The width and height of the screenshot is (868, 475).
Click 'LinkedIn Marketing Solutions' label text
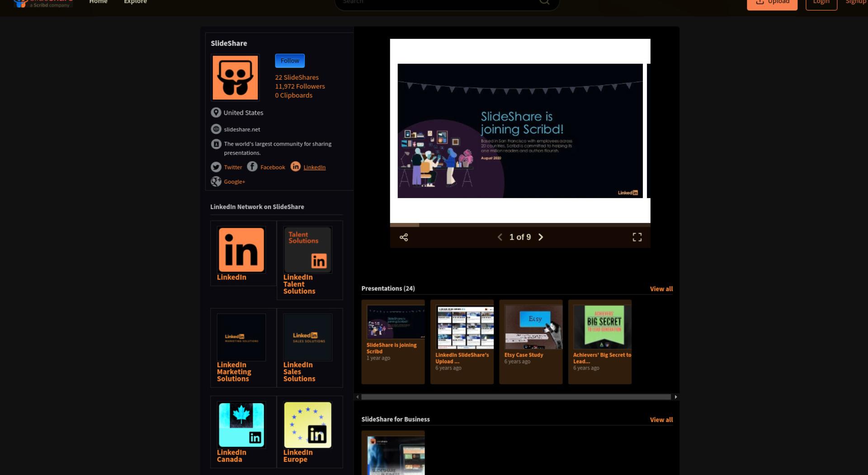[234, 372]
